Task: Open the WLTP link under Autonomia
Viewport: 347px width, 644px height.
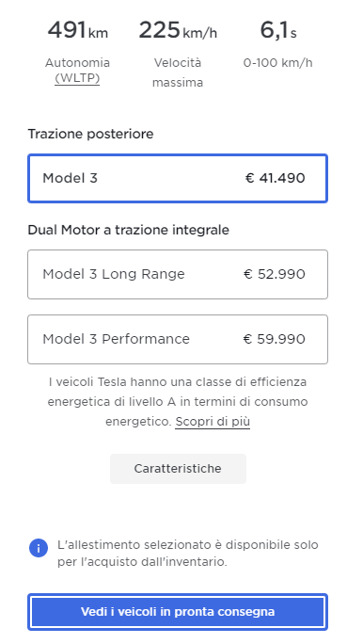Action: [77, 78]
